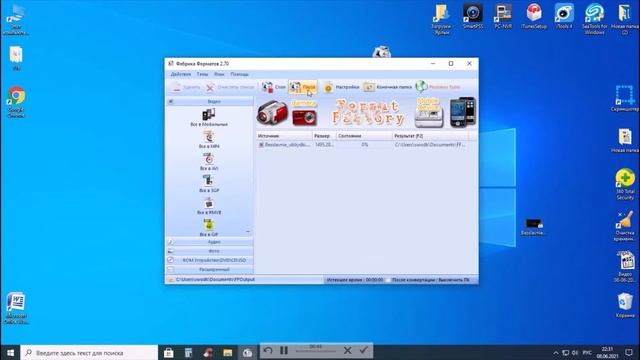Click the elapsed time display in status bar
Image resolution: width=640 pixels, height=360 pixels.
355,280
